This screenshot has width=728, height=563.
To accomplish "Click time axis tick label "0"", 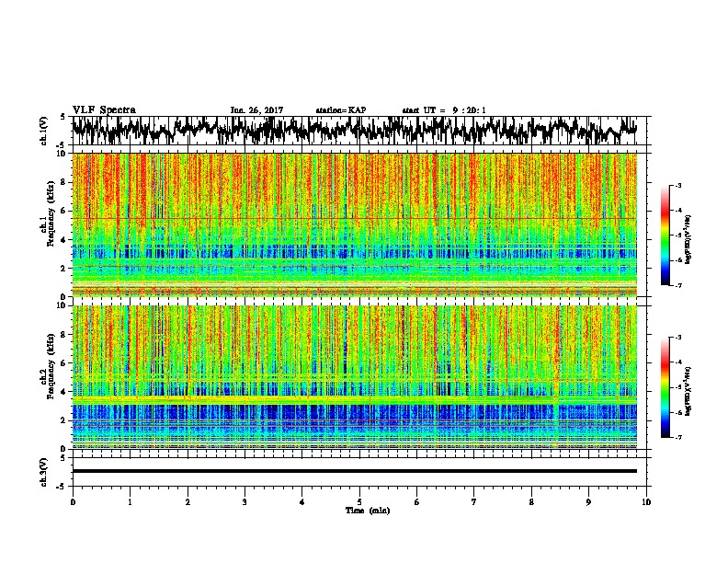I will pos(73,502).
